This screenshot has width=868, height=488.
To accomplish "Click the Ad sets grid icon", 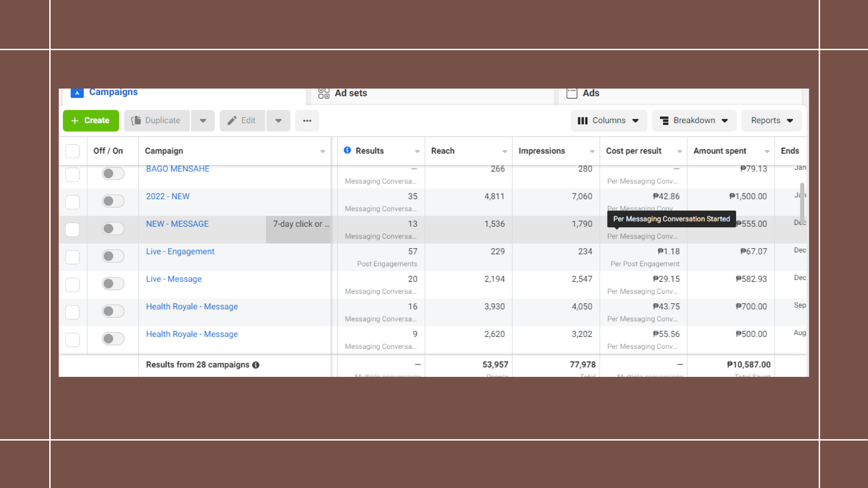I will [324, 93].
